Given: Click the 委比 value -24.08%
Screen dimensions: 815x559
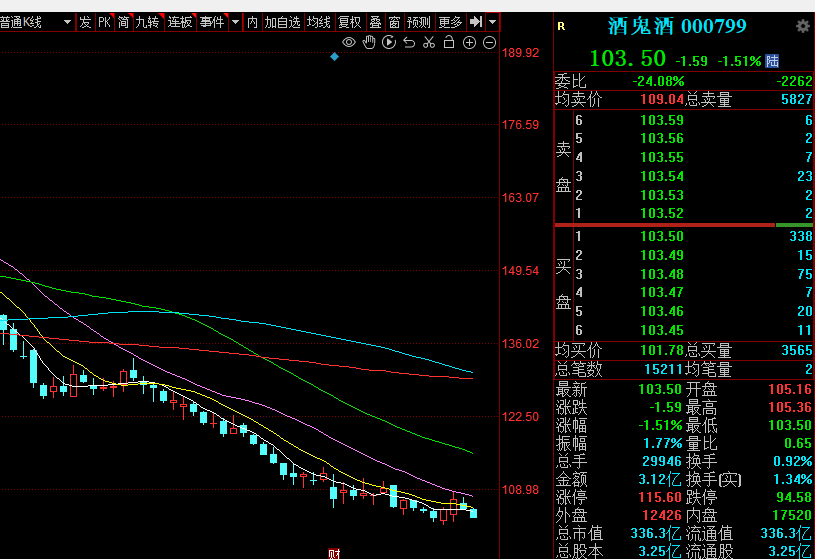Looking at the screenshot, I should click(x=658, y=82).
